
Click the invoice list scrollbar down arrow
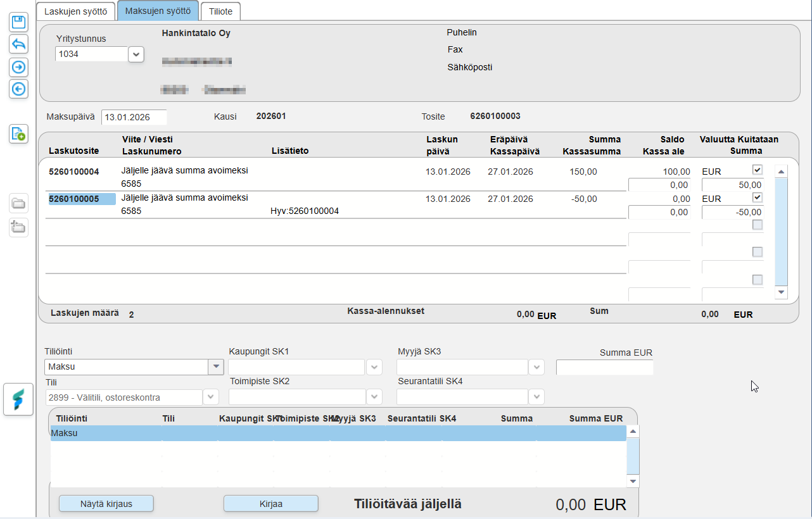point(781,292)
